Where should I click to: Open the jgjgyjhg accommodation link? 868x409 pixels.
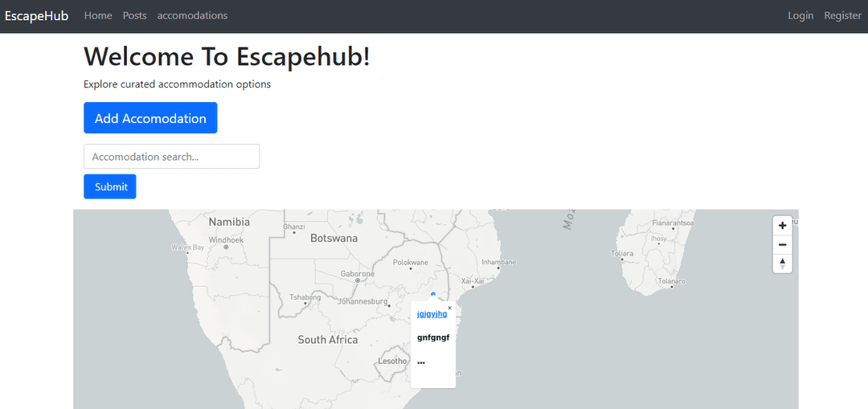click(x=432, y=313)
